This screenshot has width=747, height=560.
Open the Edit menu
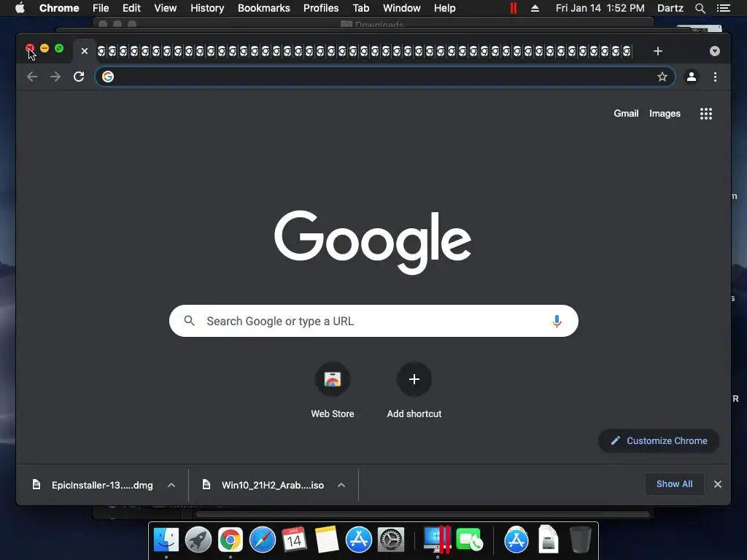tap(131, 8)
